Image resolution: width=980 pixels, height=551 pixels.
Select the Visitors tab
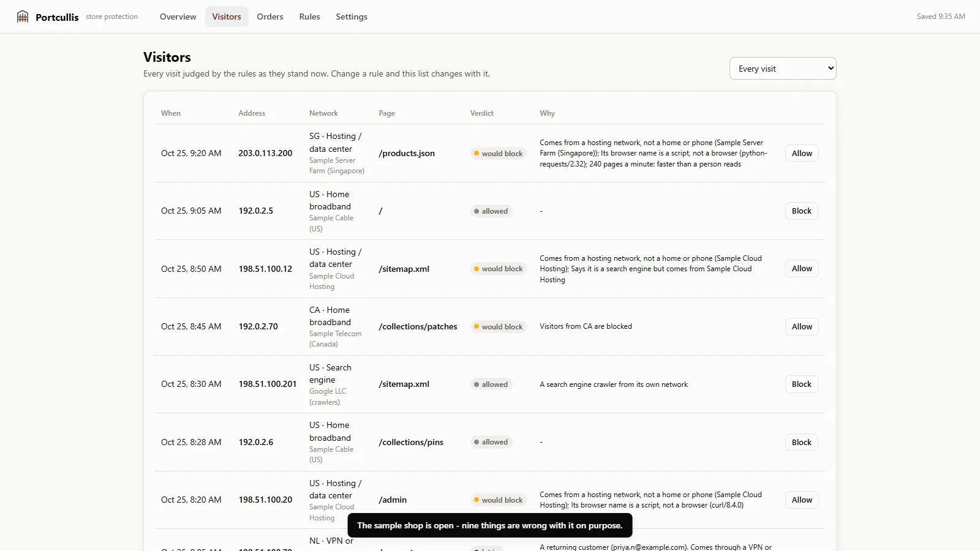click(x=227, y=17)
